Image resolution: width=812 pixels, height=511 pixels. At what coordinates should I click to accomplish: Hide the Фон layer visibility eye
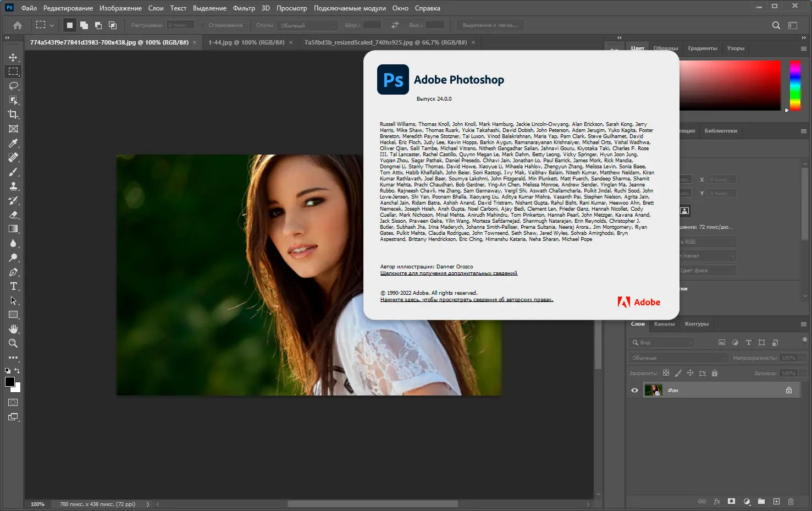634,391
